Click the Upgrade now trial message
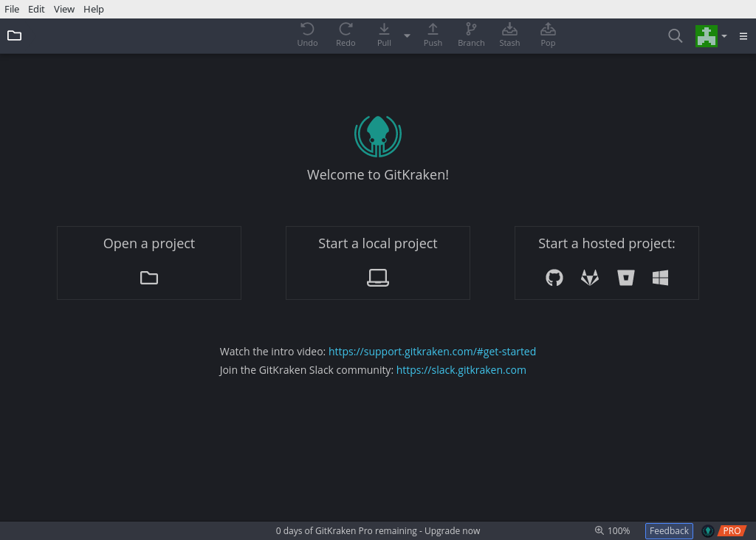756x540 pixels. [x=378, y=531]
